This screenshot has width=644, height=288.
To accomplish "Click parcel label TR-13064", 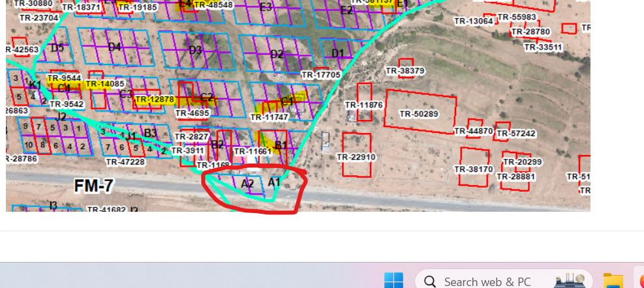I will (x=474, y=21).
